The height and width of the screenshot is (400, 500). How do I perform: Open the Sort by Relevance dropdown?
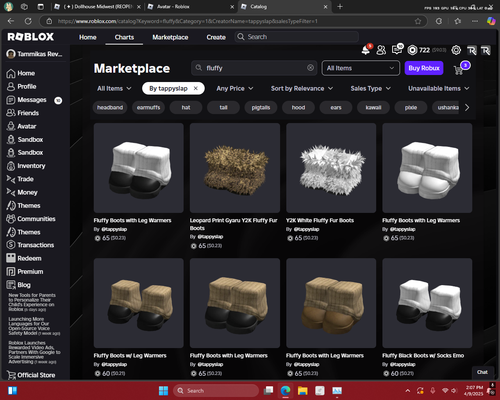click(302, 88)
